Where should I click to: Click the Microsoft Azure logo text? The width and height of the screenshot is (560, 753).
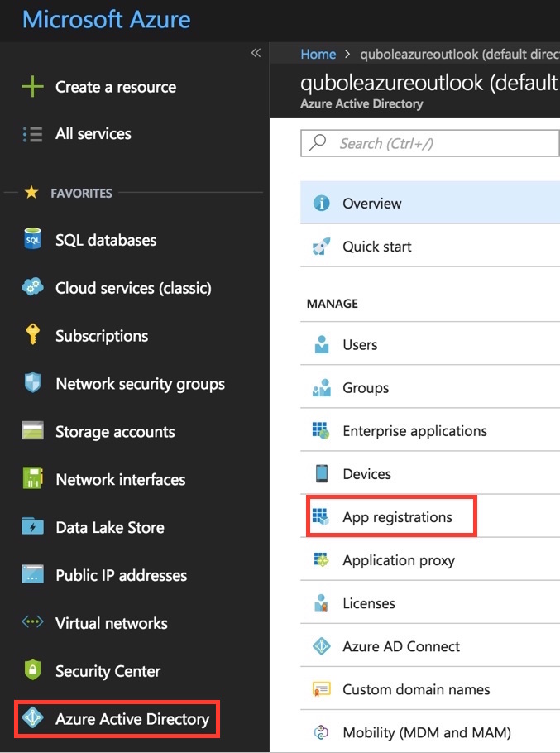tap(107, 20)
